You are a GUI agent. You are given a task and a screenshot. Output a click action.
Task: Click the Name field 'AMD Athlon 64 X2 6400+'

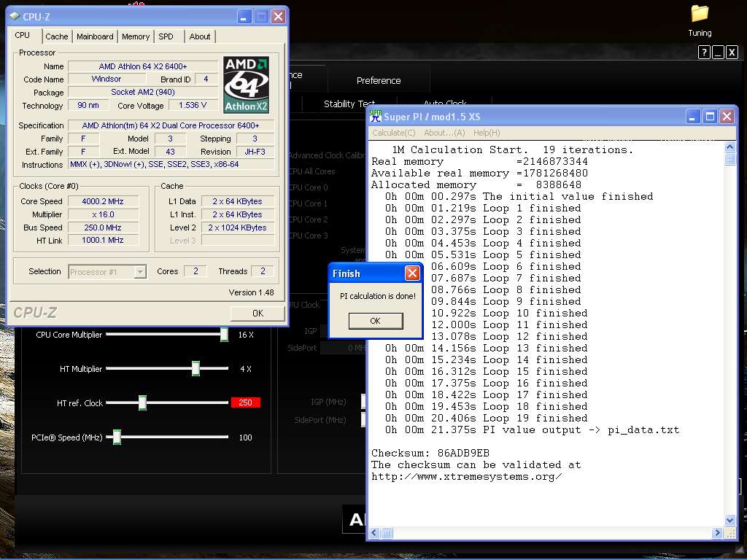pyautogui.click(x=143, y=66)
